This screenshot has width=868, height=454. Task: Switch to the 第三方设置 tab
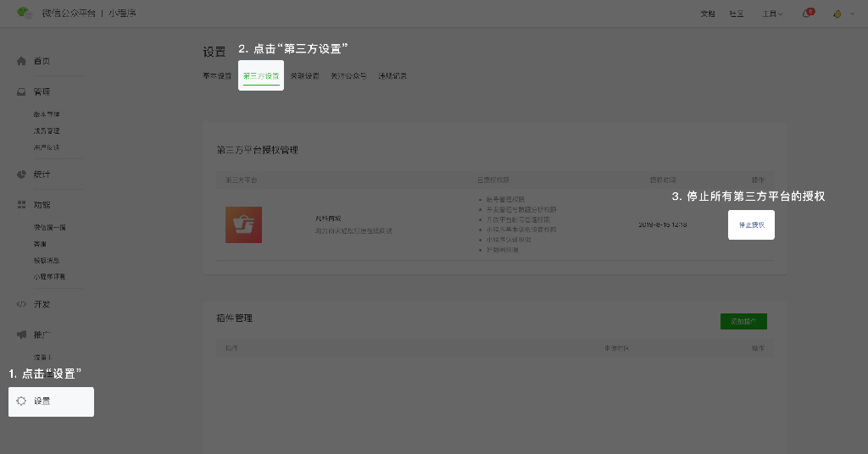coord(260,76)
